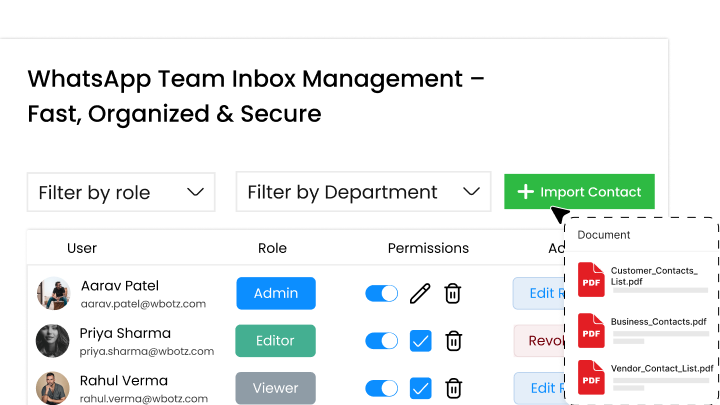Click the Editor role badge
This screenshot has width=720, height=405.
point(276,341)
